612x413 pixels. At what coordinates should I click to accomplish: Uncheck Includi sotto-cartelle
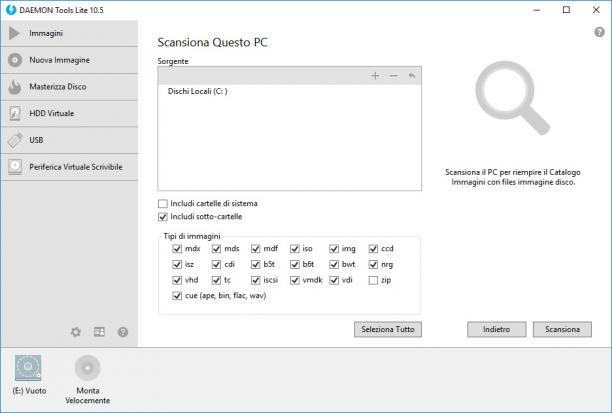click(163, 217)
